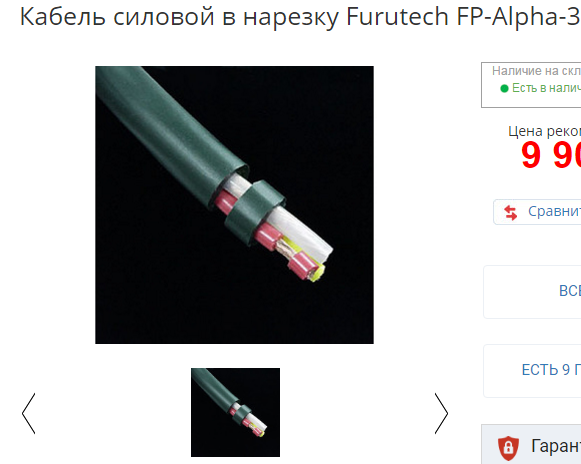This screenshot has height=464, width=581.
Task: Open the large Furutech cable product photo
Action: 234,205
